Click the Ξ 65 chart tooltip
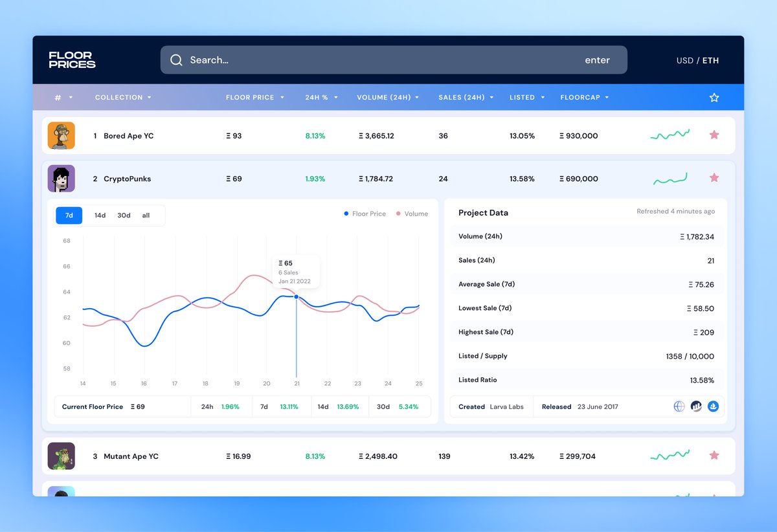The height and width of the screenshot is (532, 777). [296, 272]
